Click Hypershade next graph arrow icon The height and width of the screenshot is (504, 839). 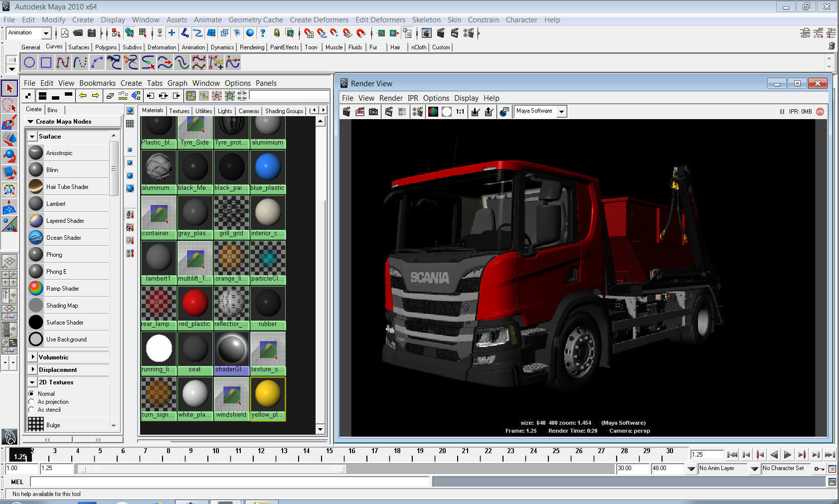coord(95,96)
